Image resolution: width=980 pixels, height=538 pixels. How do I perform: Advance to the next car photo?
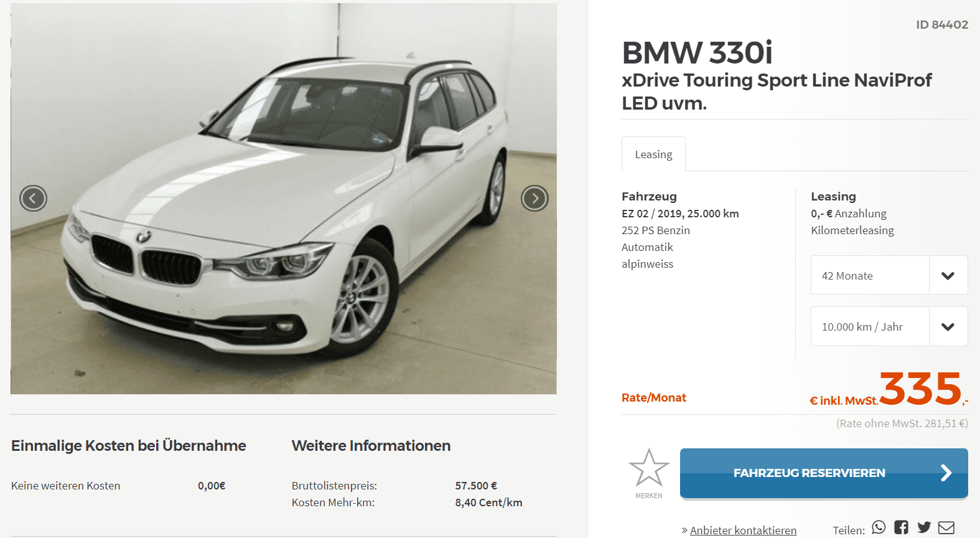click(534, 199)
